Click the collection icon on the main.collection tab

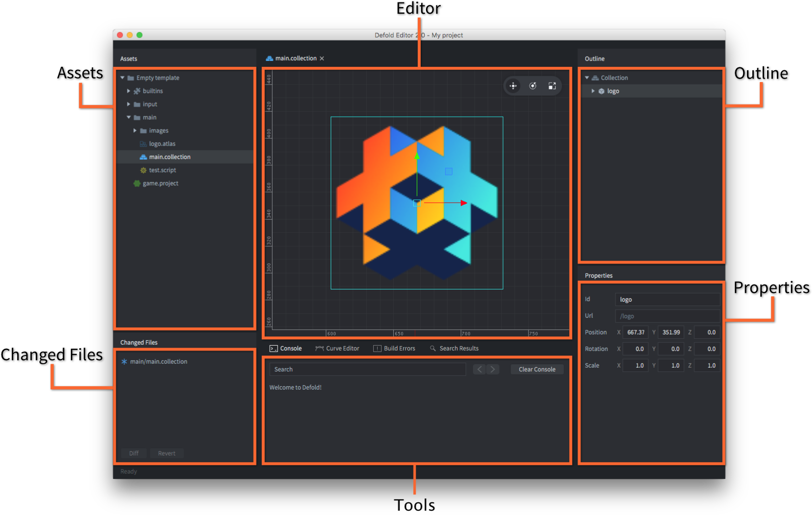point(269,58)
